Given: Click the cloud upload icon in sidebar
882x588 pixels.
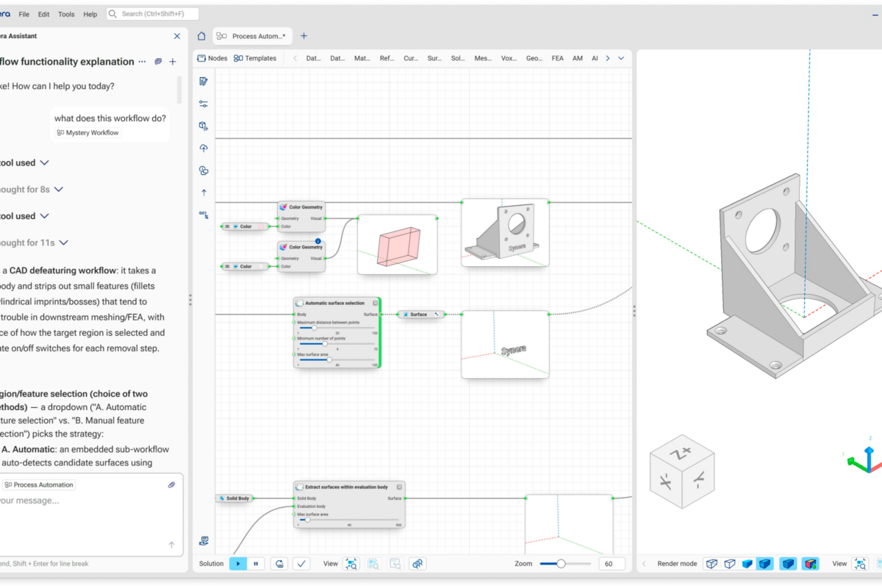Looking at the screenshot, I should tap(204, 148).
